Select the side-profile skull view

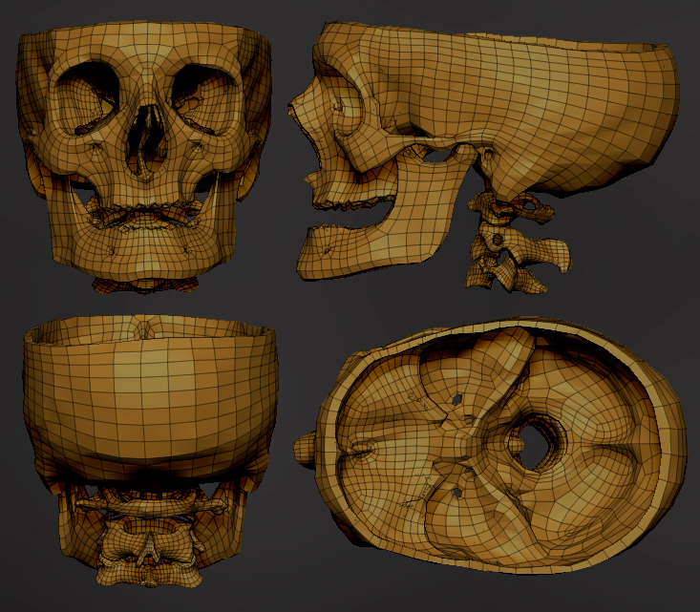pyautogui.click(x=484, y=157)
